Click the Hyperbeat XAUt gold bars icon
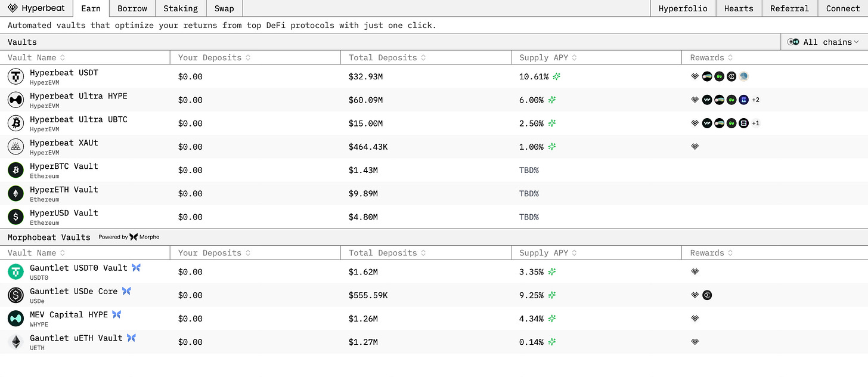This screenshot has height=377, width=868. pyautogui.click(x=15, y=146)
